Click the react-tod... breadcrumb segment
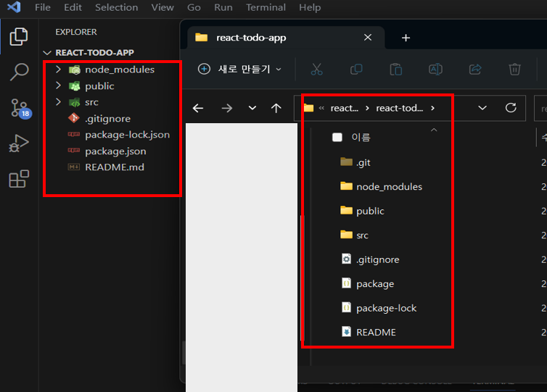The height and width of the screenshot is (392, 547). pos(400,109)
